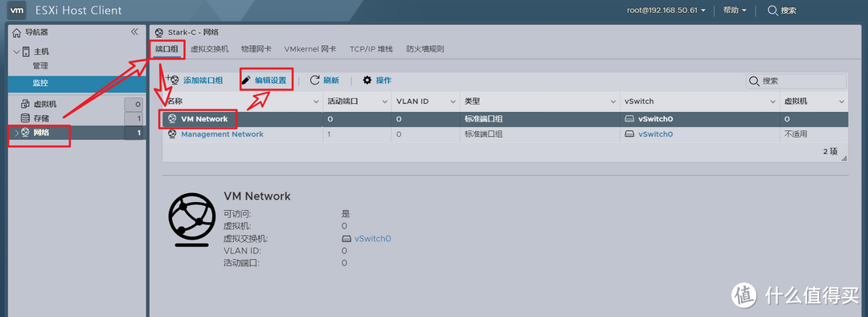Open the Management Network port group link
The image size is (868, 317).
coord(222,134)
